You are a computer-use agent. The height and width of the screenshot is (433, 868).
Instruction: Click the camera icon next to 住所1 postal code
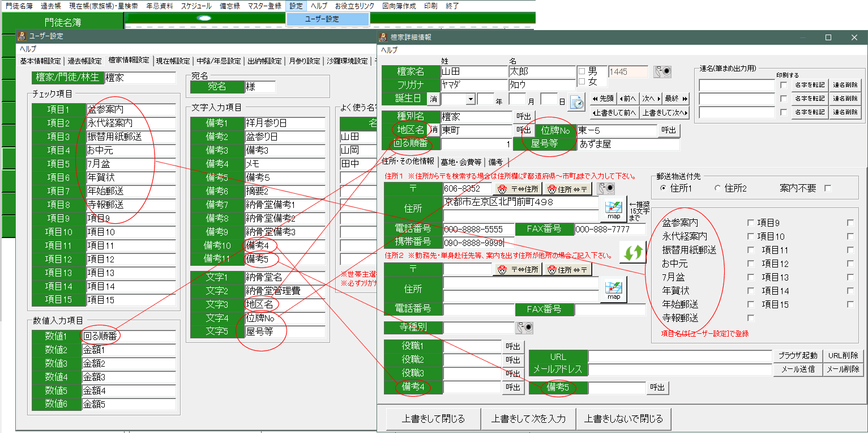pyautogui.click(x=606, y=189)
